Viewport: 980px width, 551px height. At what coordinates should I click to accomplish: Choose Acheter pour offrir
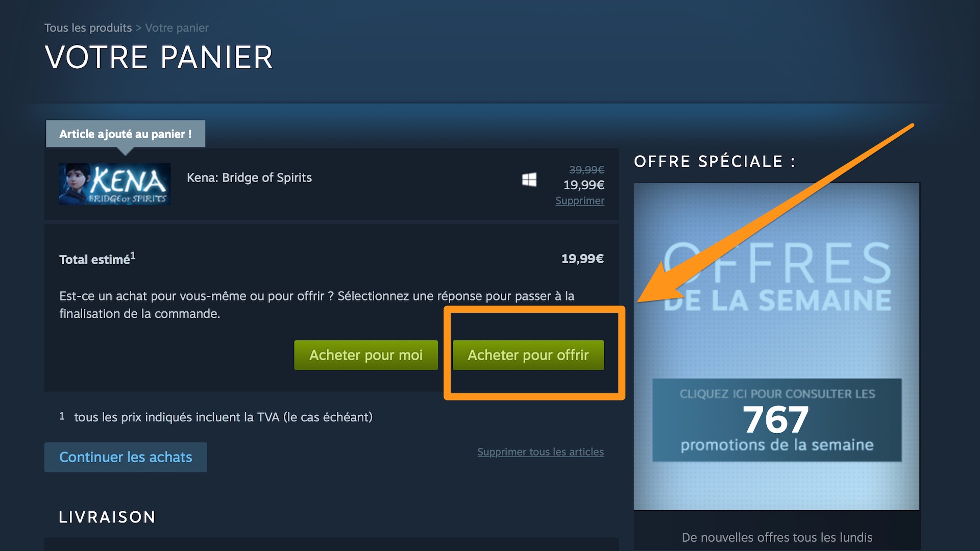click(x=528, y=355)
